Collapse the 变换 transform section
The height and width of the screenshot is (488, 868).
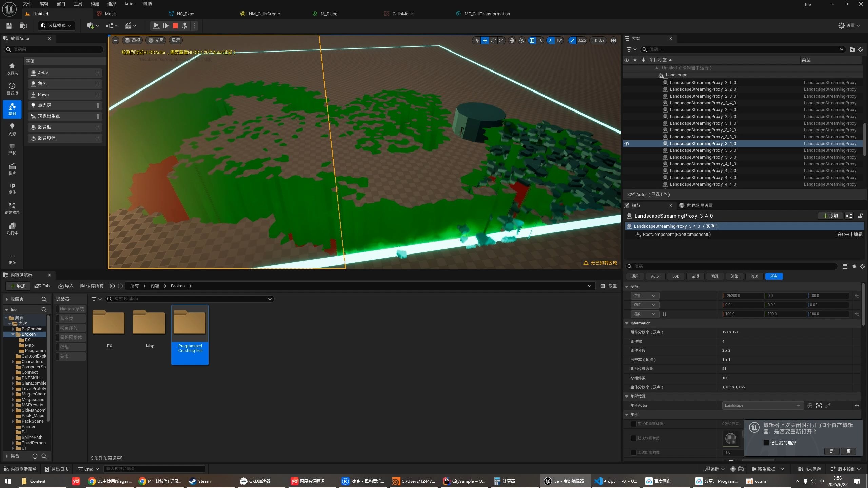click(627, 287)
